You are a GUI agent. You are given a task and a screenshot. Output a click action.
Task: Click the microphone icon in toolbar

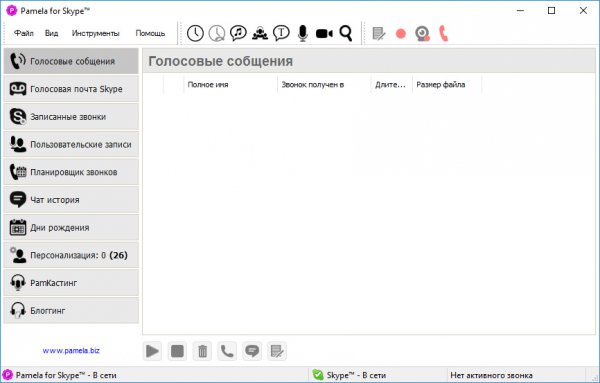tap(303, 33)
